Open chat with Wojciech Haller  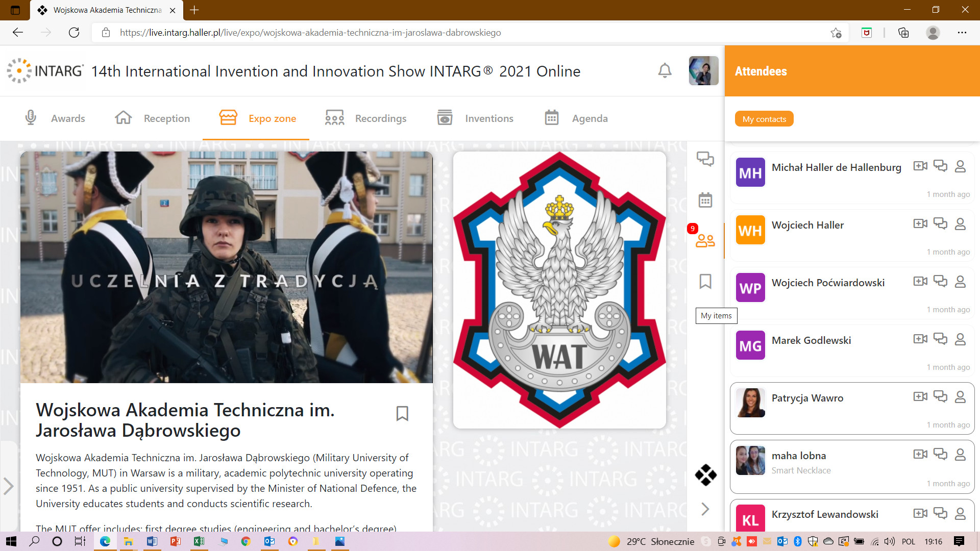click(940, 223)
